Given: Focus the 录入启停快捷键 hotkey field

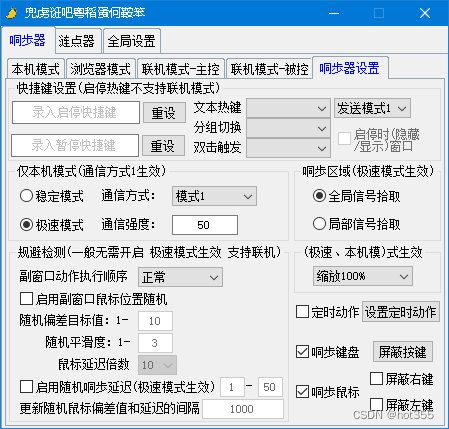Looking at the screenshot, I should click(76, 113).
